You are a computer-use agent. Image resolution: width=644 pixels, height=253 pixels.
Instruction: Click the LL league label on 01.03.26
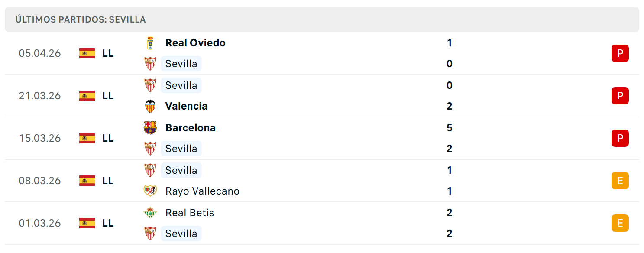108,223
